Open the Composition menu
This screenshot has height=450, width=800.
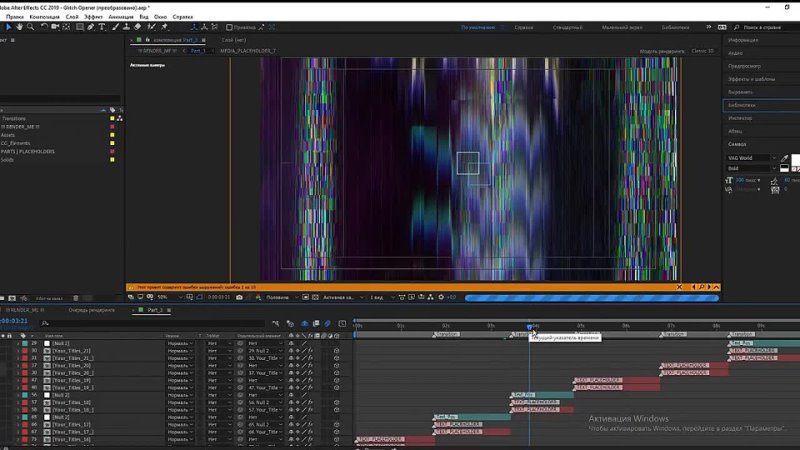[43, 17]
